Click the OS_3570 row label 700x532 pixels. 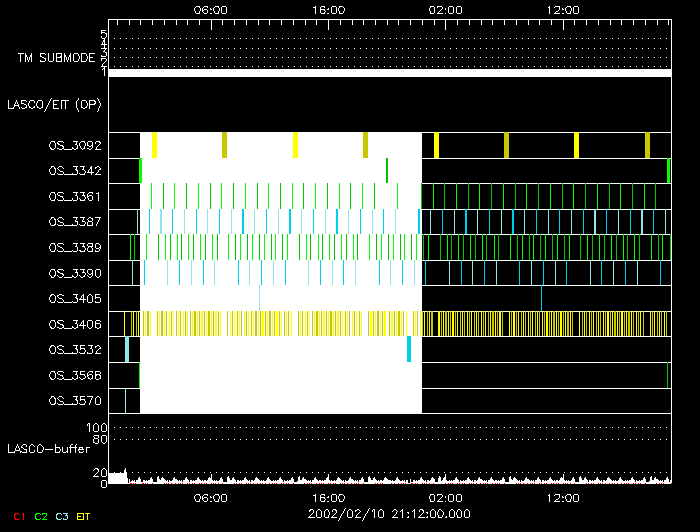pyautogui.click(x=74, y=401)
